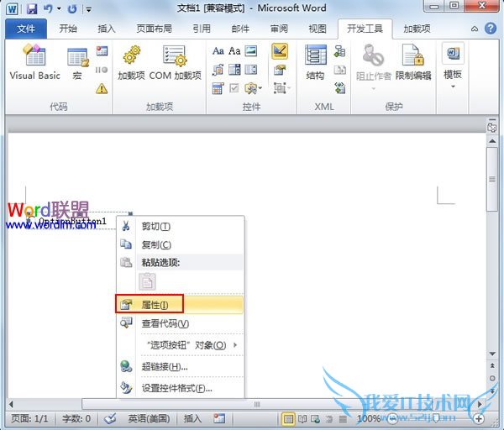Open the Group controls dropdown
Screen dimensions: 504x430
pyautogui.click(x=282, y=87)
